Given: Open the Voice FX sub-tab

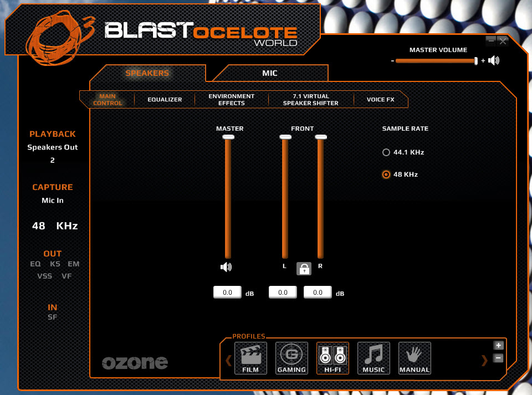Looking at the screenshot, I should (380, 100).
